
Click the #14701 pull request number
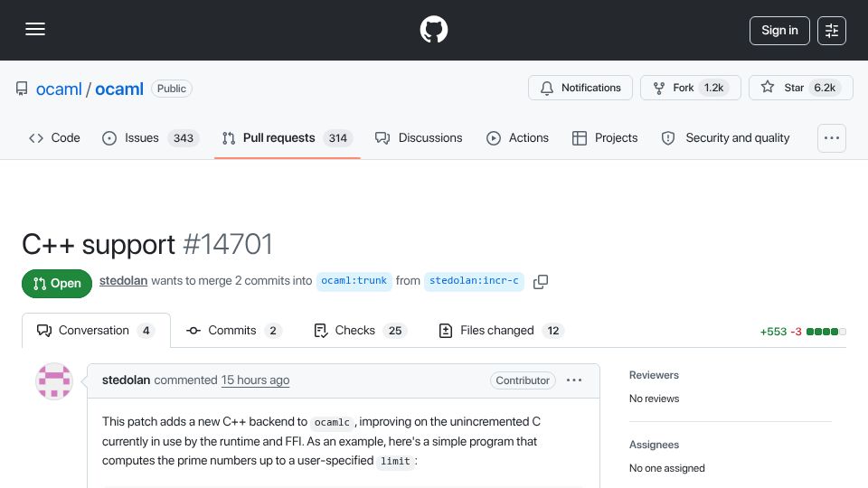coord(228,245)
